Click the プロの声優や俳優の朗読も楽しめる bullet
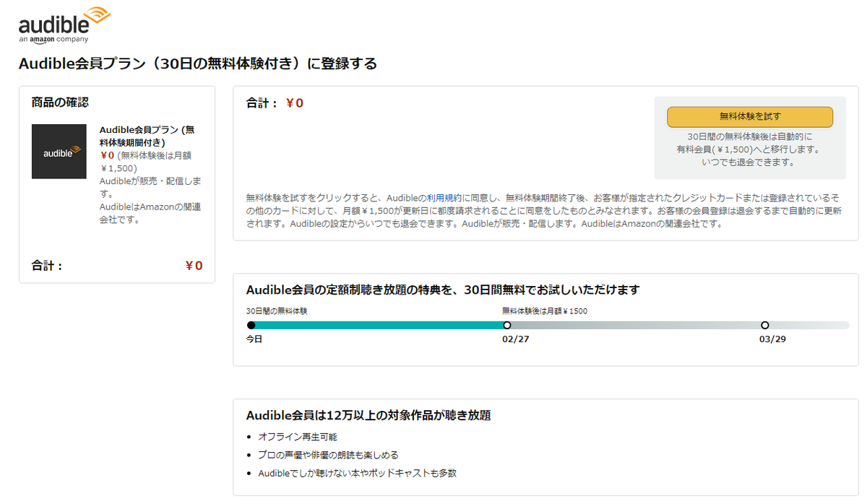This screenshot has width=867, height=504. [328, 455]
